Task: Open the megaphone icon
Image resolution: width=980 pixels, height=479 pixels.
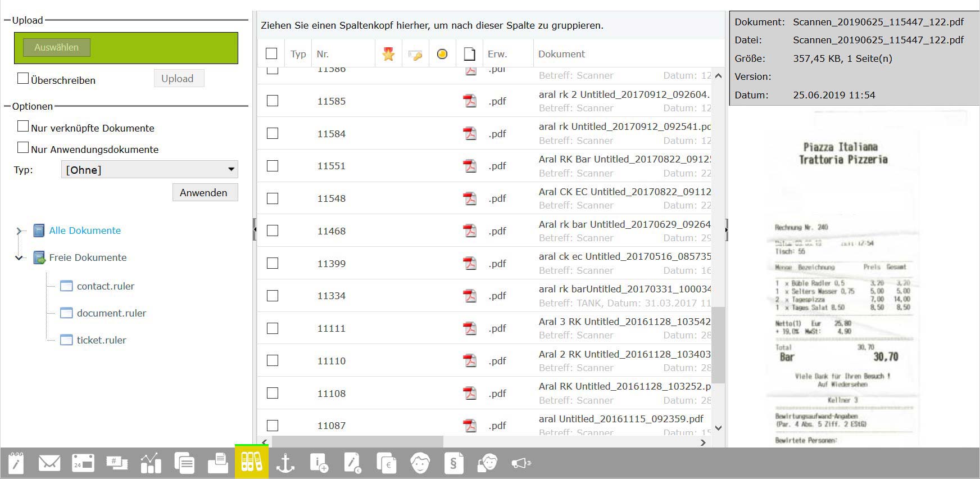Action: click(x=521, y=463)
